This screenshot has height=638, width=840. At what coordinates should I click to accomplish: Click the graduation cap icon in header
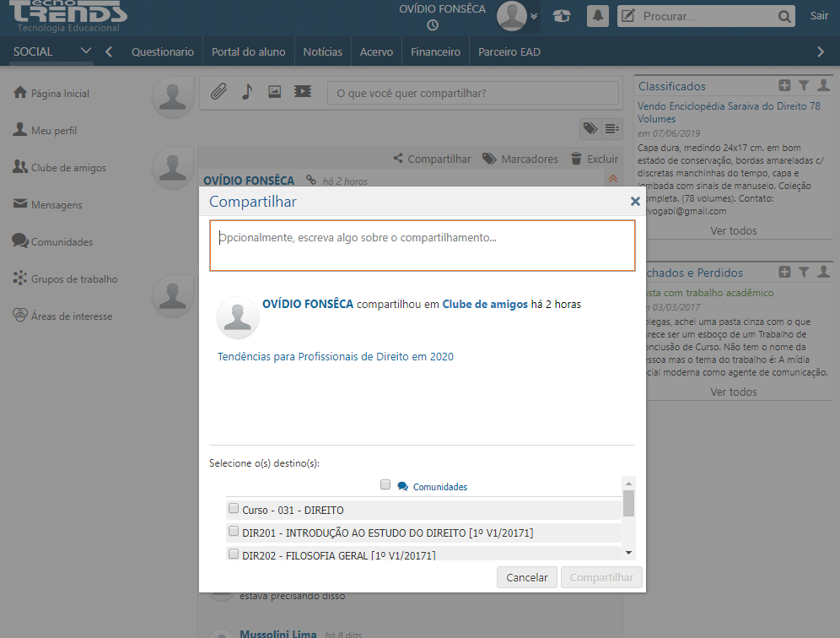pyautogui.click(x=561, y=16)
